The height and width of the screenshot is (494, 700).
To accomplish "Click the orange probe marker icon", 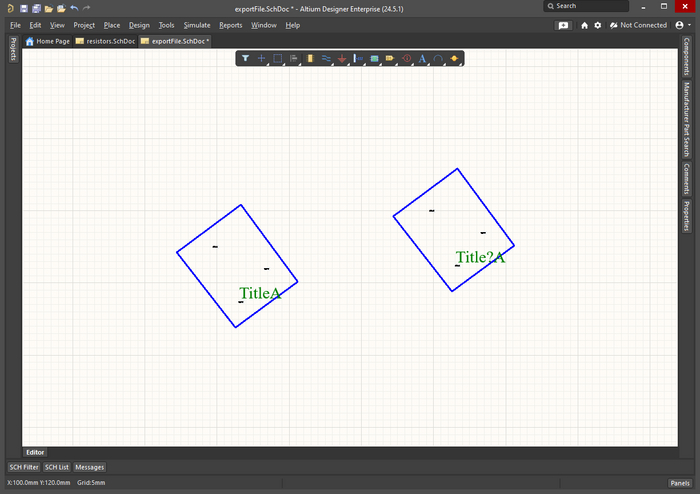I will [454, 58].
